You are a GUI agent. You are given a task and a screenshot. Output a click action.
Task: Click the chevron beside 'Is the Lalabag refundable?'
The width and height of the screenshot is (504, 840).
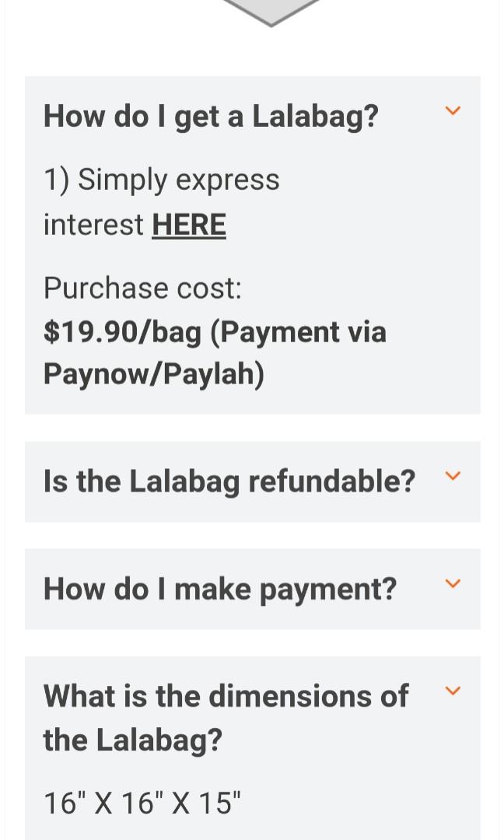(x=453, y=475)
